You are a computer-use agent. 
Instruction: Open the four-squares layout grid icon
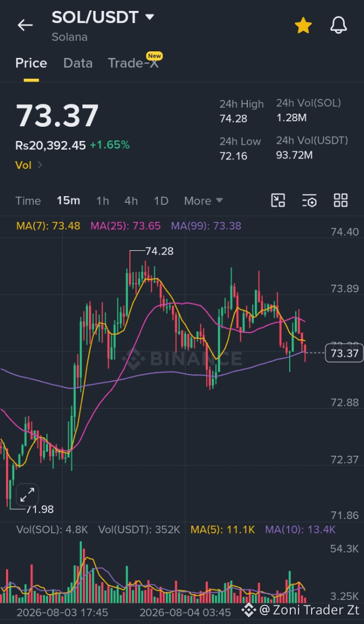coord(341,201)
